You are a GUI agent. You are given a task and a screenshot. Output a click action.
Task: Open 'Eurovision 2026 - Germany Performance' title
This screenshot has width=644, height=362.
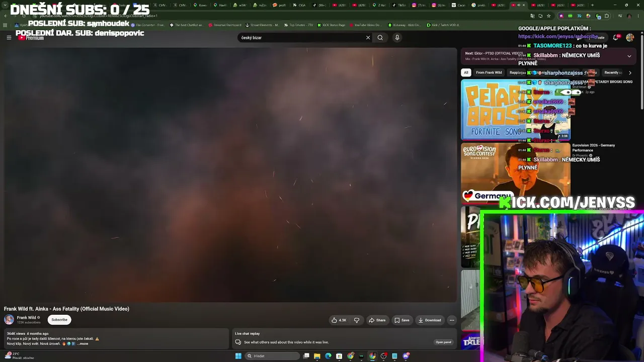click(x=594, y=148)
